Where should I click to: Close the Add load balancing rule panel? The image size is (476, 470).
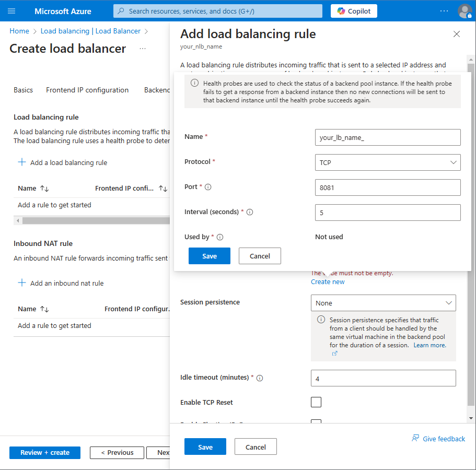click(x=457, y=34)
